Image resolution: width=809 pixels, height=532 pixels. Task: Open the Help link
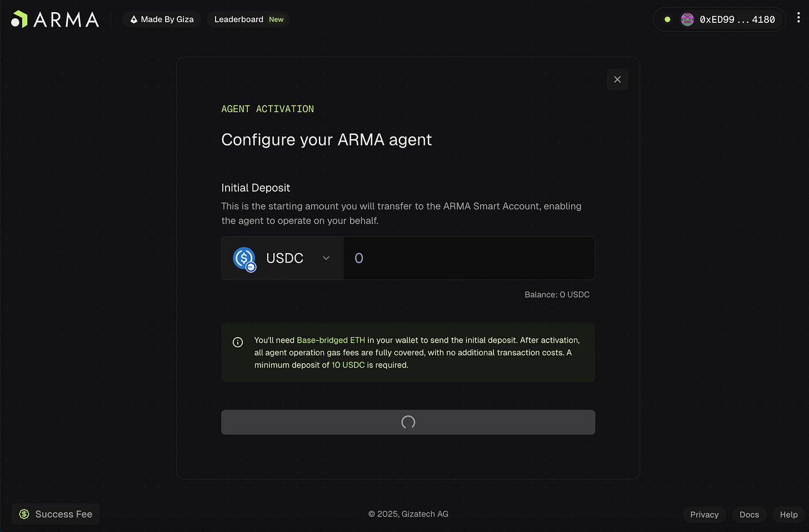coord(788,515)
